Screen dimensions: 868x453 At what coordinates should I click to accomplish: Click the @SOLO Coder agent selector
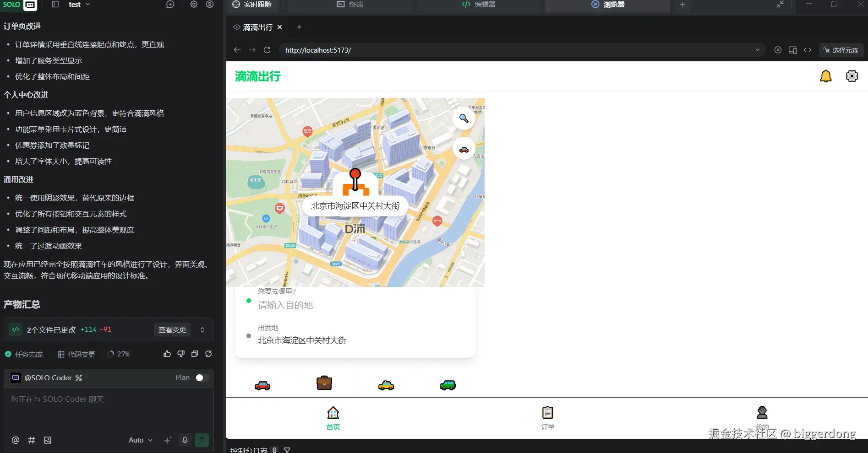(47, 377)
